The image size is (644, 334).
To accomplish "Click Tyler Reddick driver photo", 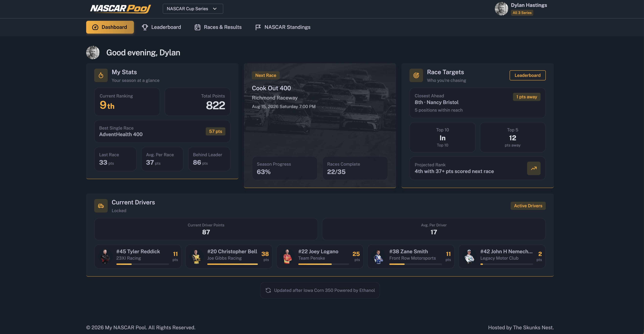I will coord(105,257).
